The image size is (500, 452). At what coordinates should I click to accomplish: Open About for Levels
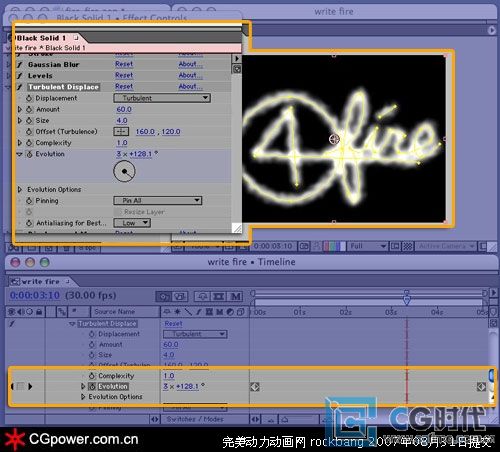pyautogui.click(x=190, y=75)
